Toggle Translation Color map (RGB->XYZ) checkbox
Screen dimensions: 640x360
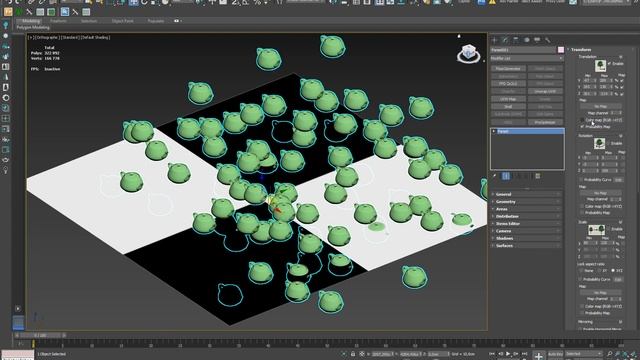click(582, 120)
